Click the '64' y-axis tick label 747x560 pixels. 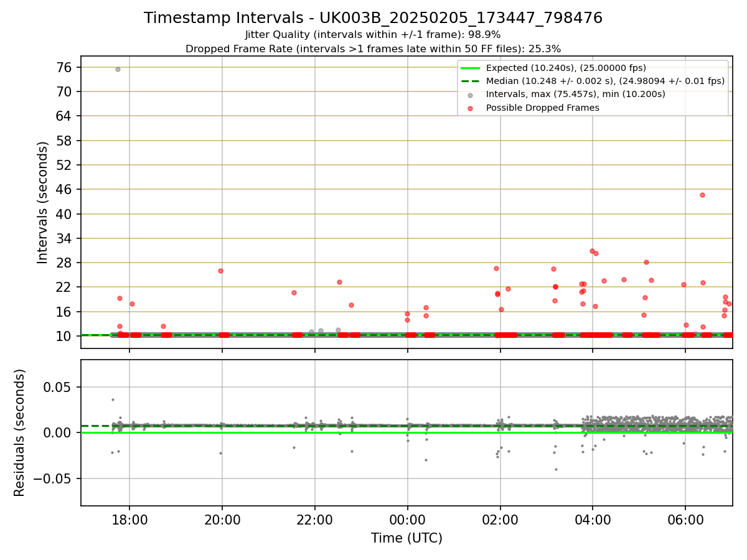pos(65,116)
